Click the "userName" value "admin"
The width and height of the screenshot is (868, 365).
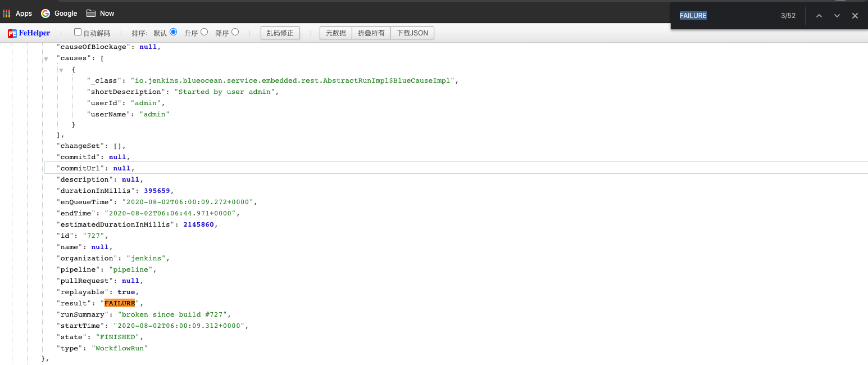click(x=154, y=114)
